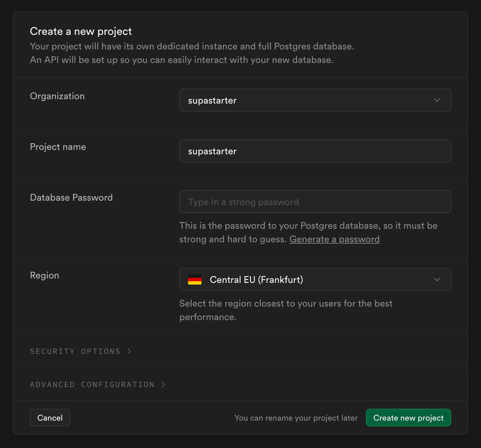Click the Generate a password link

334,239
